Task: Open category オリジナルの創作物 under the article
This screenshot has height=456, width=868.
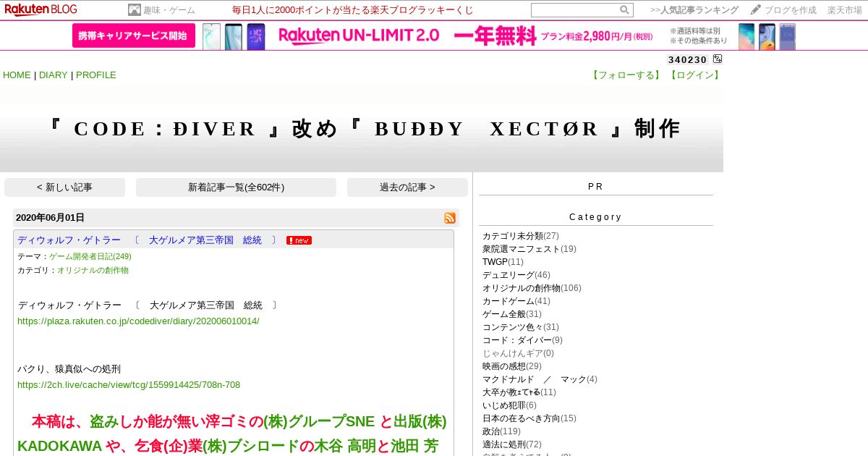Action: point(93,270)
